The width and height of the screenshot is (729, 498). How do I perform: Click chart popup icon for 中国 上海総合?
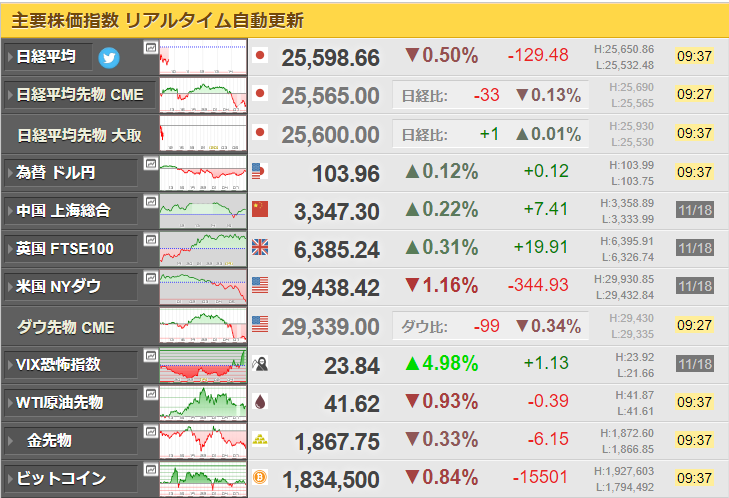tap(150, 201)
